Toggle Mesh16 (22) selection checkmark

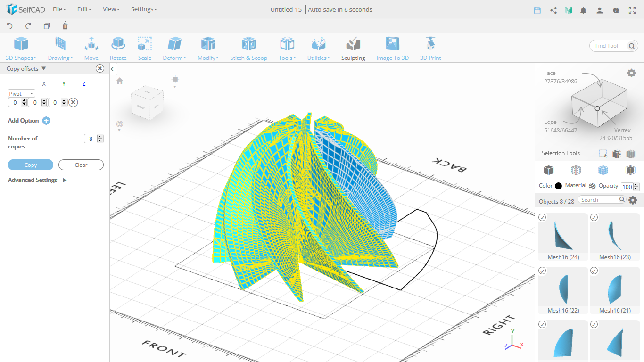point(542,271)
